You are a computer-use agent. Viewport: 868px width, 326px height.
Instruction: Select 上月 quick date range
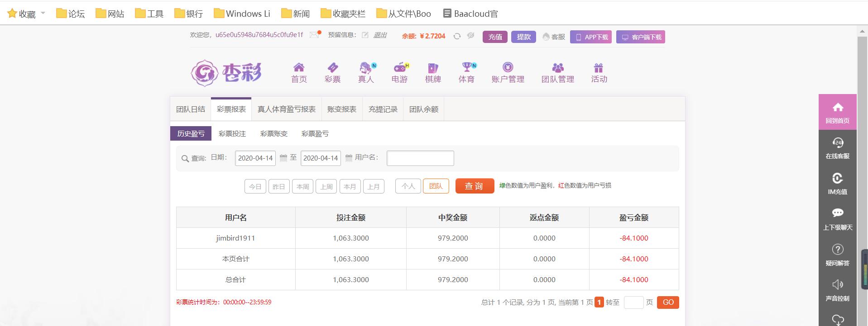[x=374, y=186]
